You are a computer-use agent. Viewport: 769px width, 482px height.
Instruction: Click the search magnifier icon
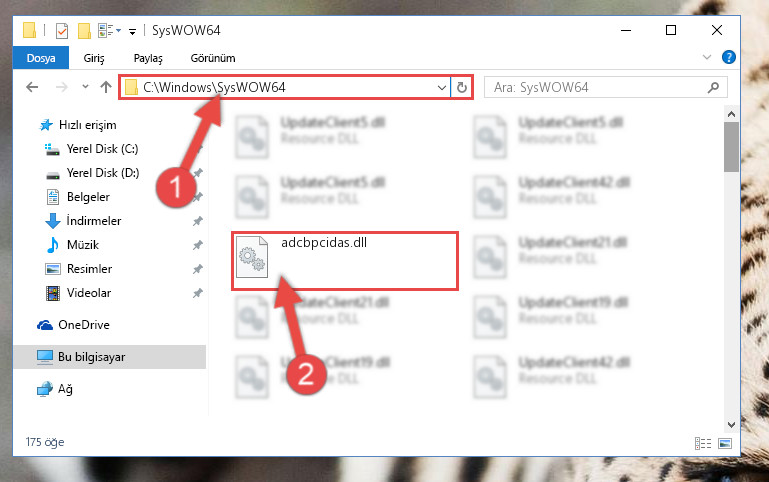point(713,87)
